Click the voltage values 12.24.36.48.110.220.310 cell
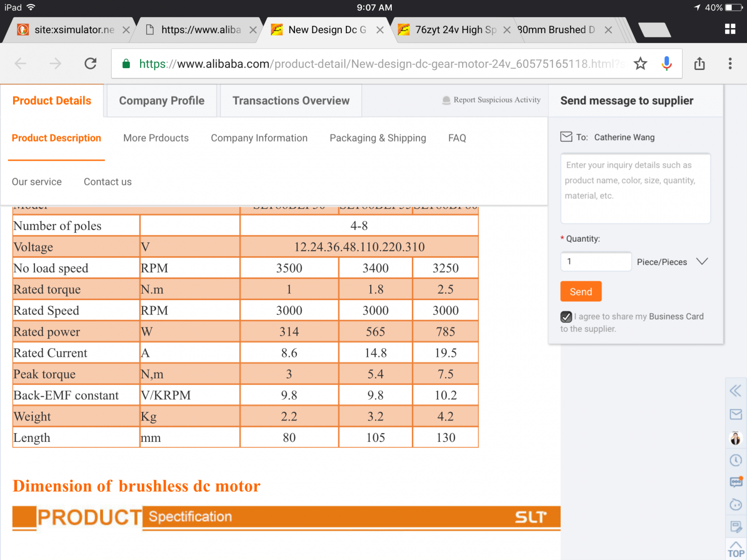Image resolution: width=747 pixels, height=560 pixels. click(359, 247)
